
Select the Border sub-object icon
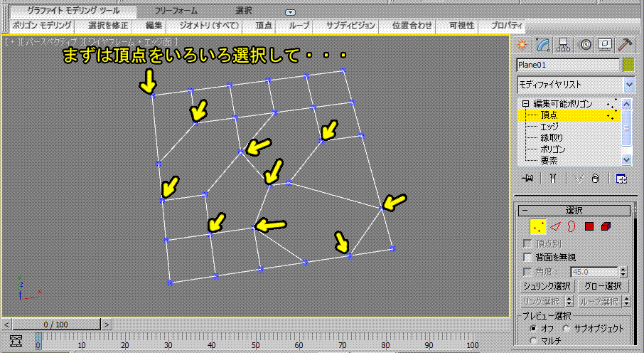(x=571, y=226)
